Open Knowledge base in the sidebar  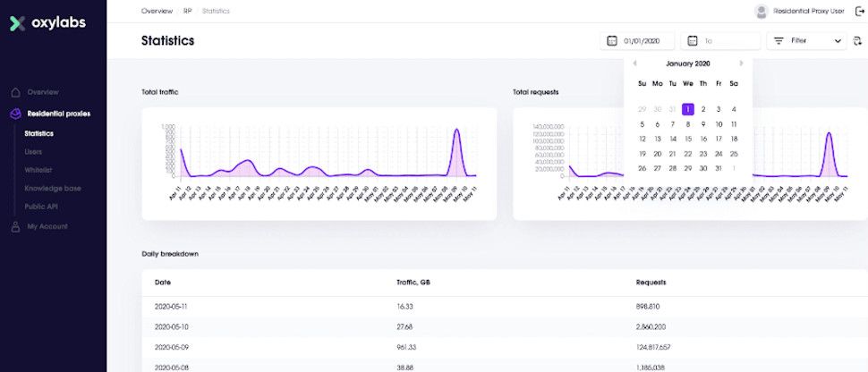pos(53,188)
